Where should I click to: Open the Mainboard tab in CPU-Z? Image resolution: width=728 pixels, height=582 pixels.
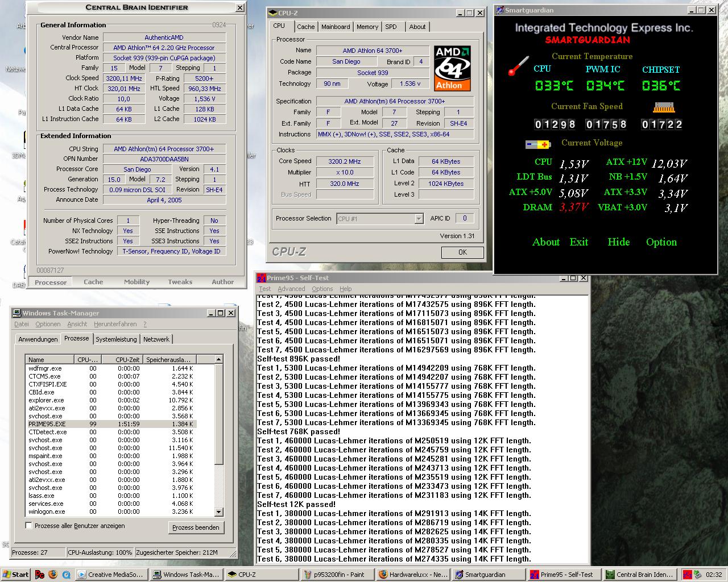click(x=336, y=27)
